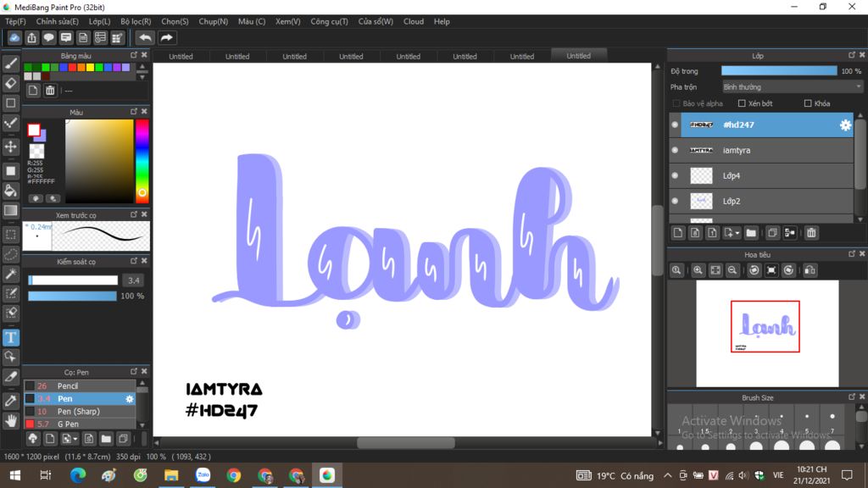Viewport: 868px width, 488px height.
Task: Open Google Chrome from taskbar
Action: [x=234, y=475]
